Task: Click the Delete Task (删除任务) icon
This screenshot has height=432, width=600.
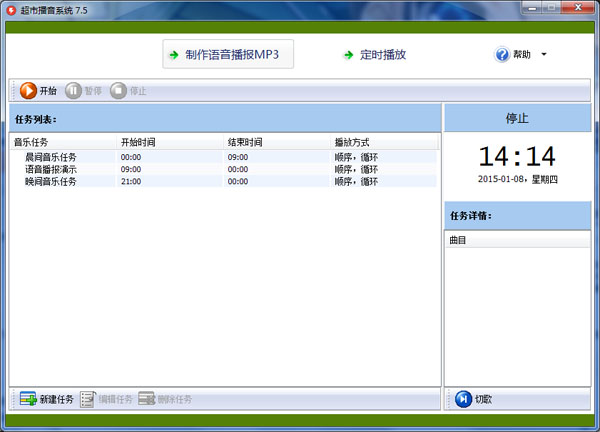Action: click(x=147, y=399)
